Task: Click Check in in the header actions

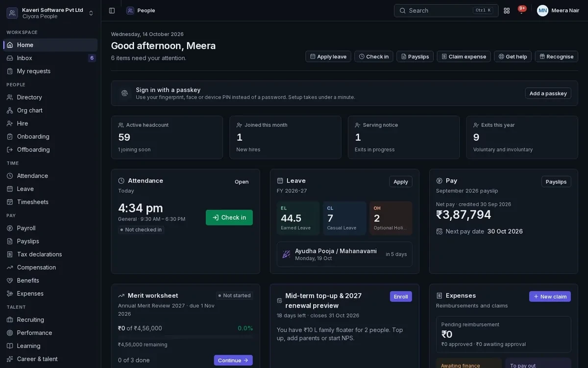Action: [374, 56]
